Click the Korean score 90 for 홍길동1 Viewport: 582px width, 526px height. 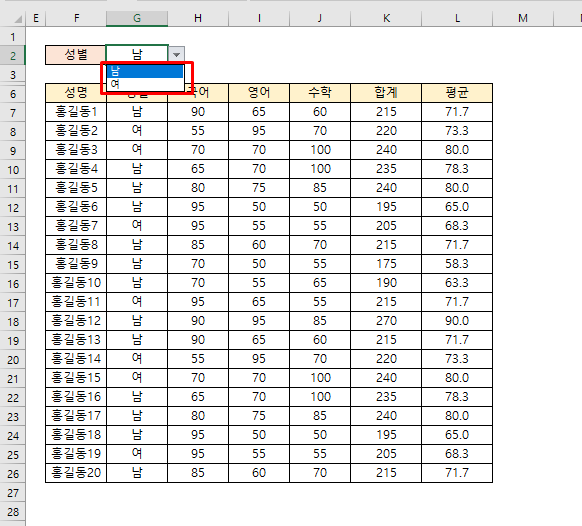pos(198,112)
